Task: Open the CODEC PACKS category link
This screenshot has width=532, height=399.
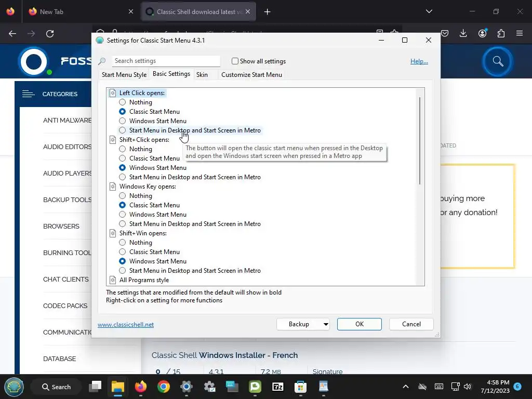Action: tap(65, 305)
